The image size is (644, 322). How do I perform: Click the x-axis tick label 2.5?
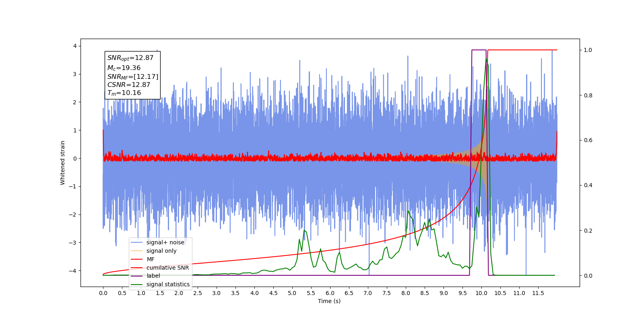click(x=198, y=293)
